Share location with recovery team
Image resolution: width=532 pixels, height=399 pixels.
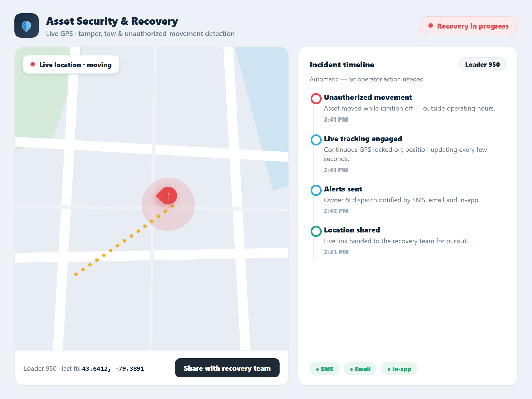point(227,368)
